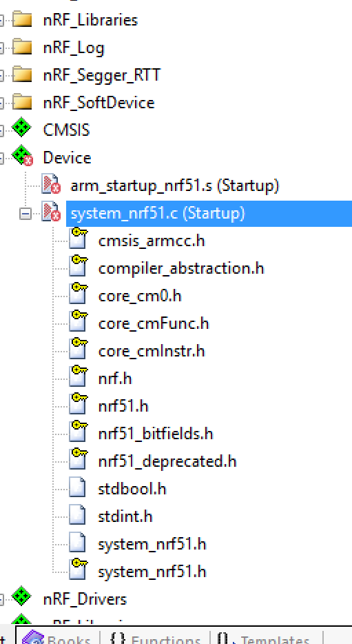Click the arm_startup_nrf51.s file icon
352x644 pixels.
click(x=51, y=185)
